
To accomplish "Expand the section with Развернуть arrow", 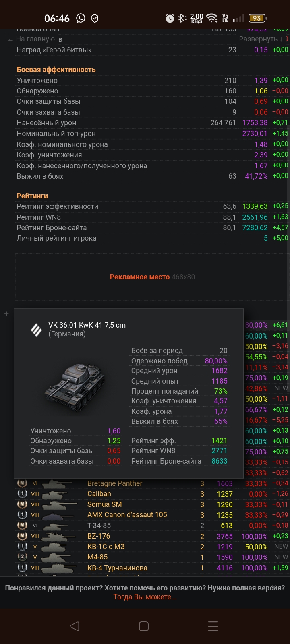I will coord(261,39).
